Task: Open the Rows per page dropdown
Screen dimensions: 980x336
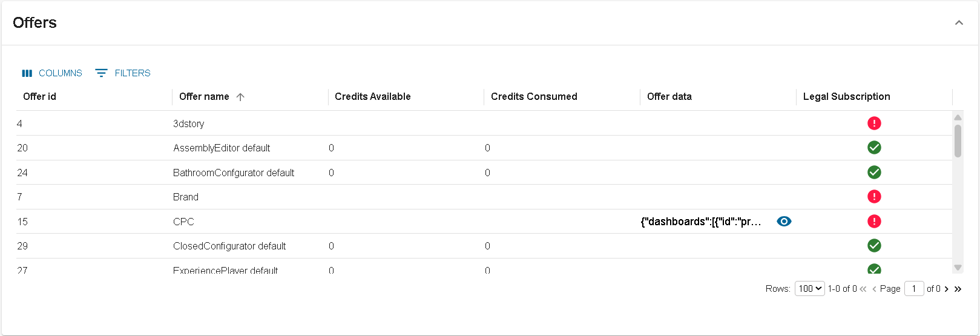Action: 809,289
